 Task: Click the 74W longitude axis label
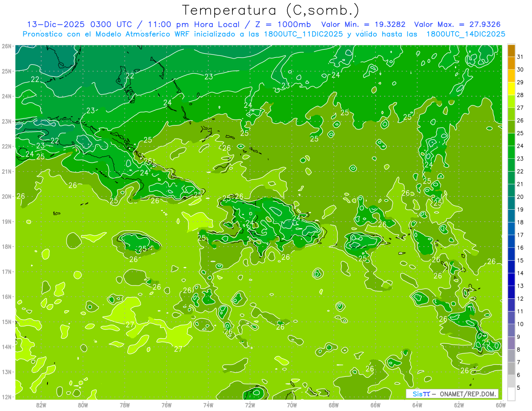click(x=208, y=405)
